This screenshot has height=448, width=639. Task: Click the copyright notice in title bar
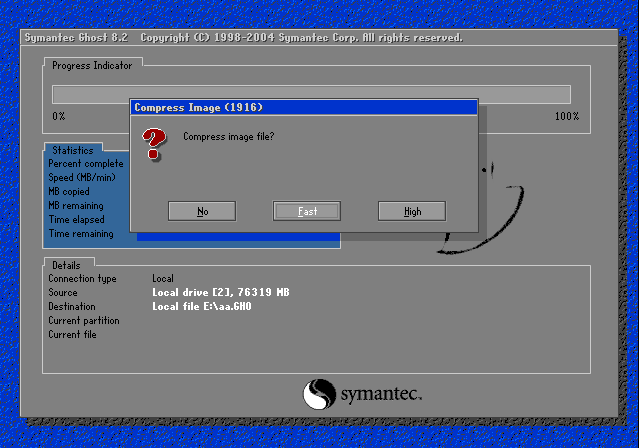(x=302, y=38)
